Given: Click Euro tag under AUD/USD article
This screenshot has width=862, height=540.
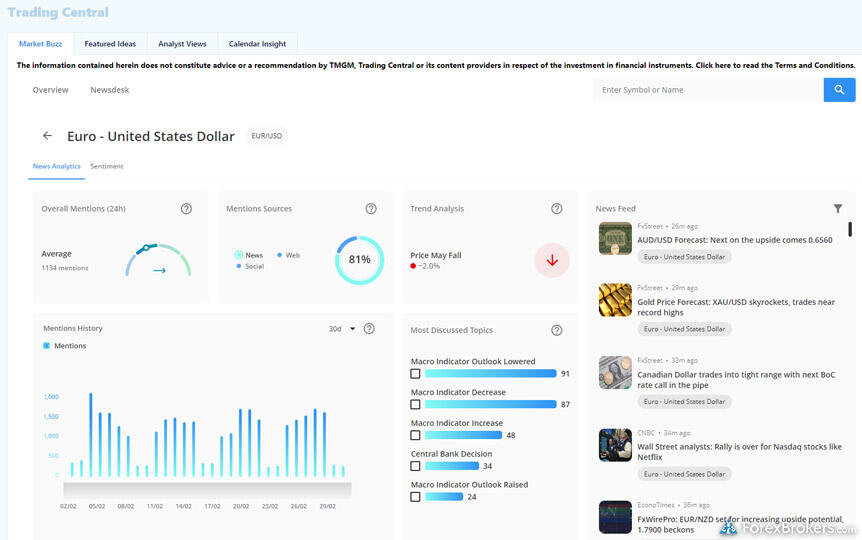Looking at the screenshot, I should click(x=684, y=257).
